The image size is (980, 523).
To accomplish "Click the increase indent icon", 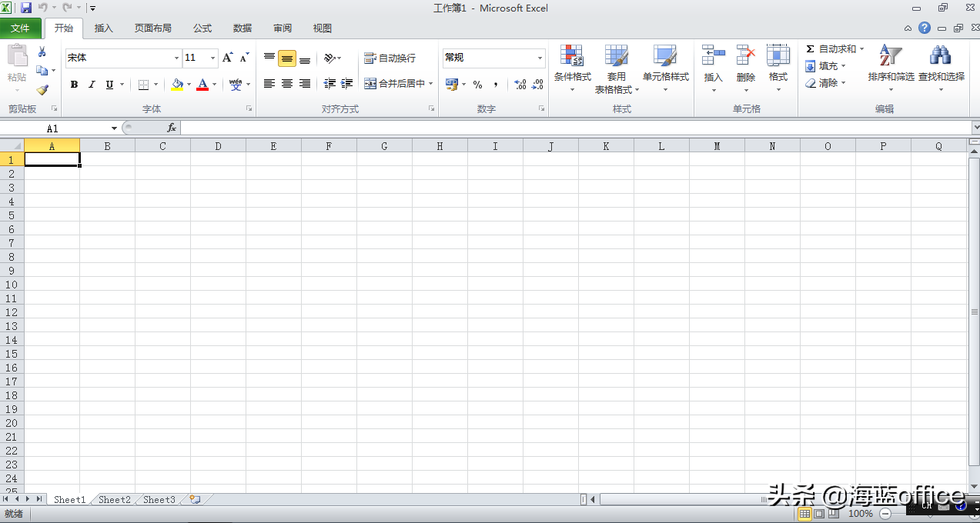I will coord(347,83).
